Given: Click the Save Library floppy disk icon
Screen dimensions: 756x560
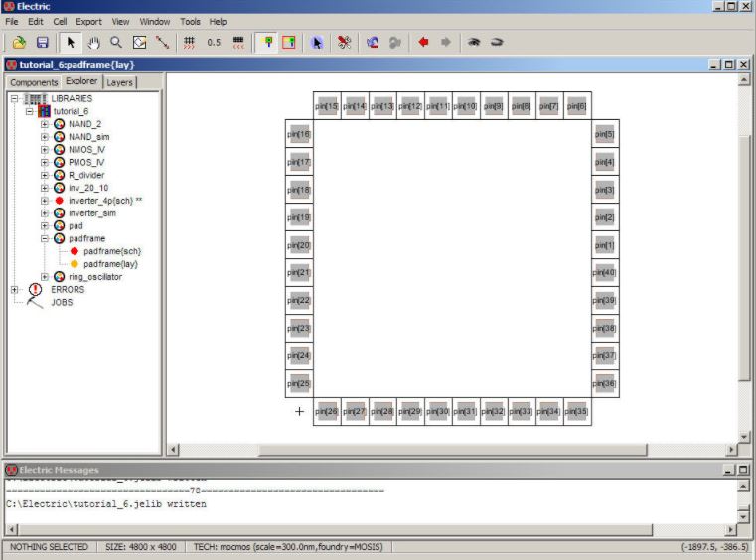Looking at the screenshot, I should 43,43.
